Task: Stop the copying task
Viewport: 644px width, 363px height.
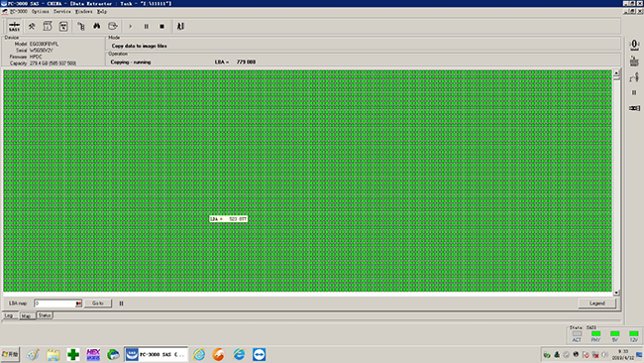Action: (161, 27)
